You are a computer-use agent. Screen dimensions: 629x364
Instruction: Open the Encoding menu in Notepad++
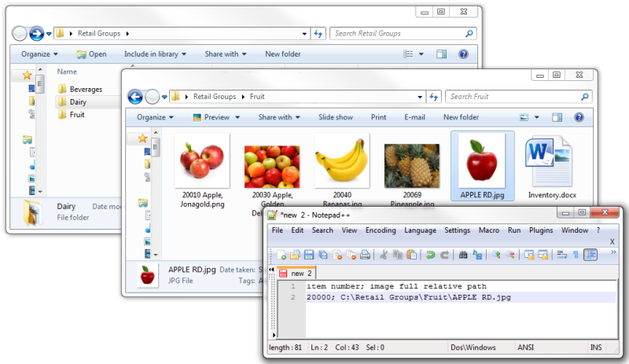click(381, 230)
